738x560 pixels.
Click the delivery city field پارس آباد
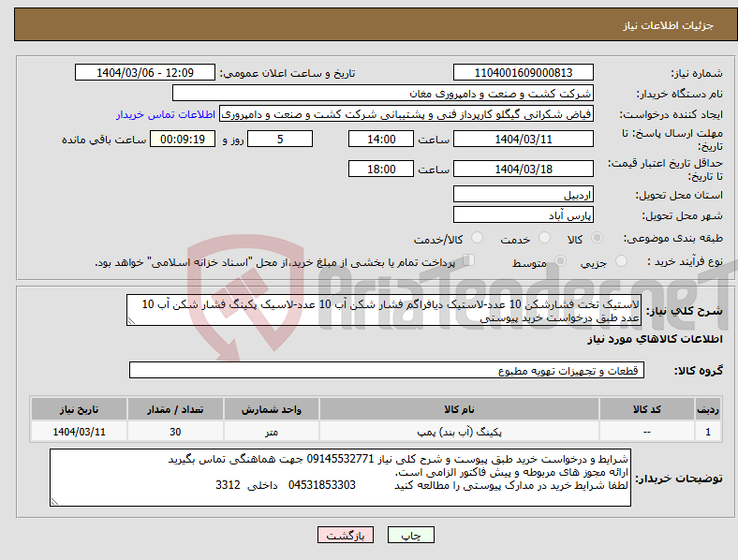[x=523, y=215]
